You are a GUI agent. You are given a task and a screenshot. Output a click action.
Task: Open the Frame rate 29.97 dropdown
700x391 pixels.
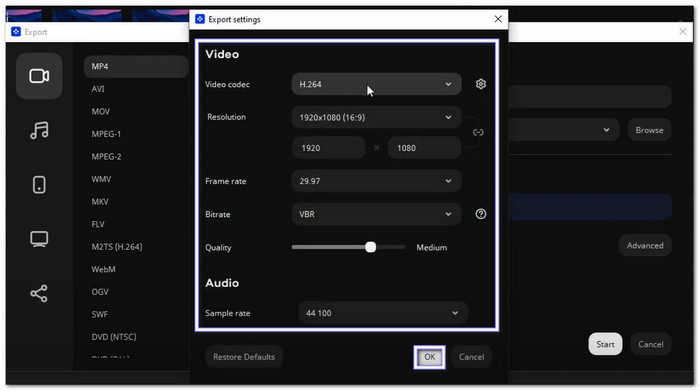(x=376, y=181)
